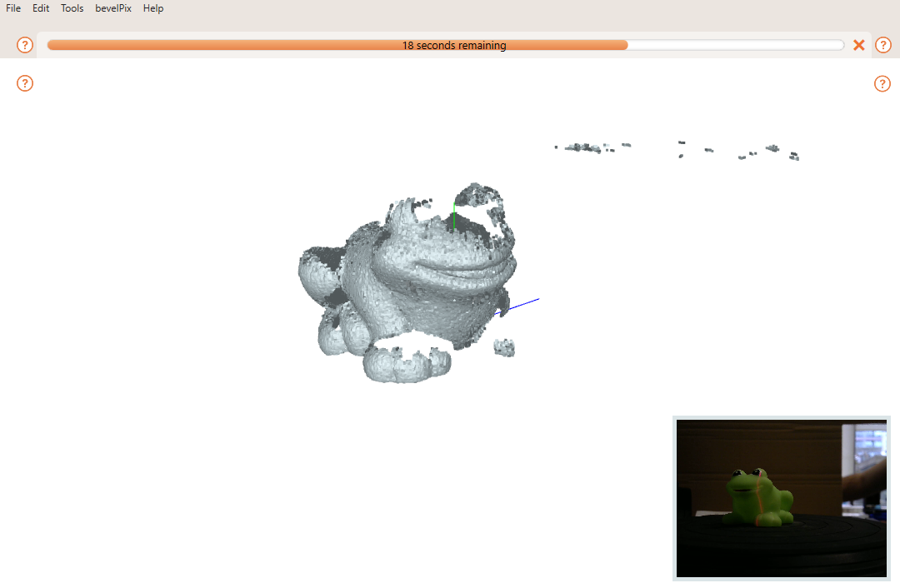Screen dimensions: 900x588
Task: Click the stray scan points at upper right
Action: click(x=587, y=147)
